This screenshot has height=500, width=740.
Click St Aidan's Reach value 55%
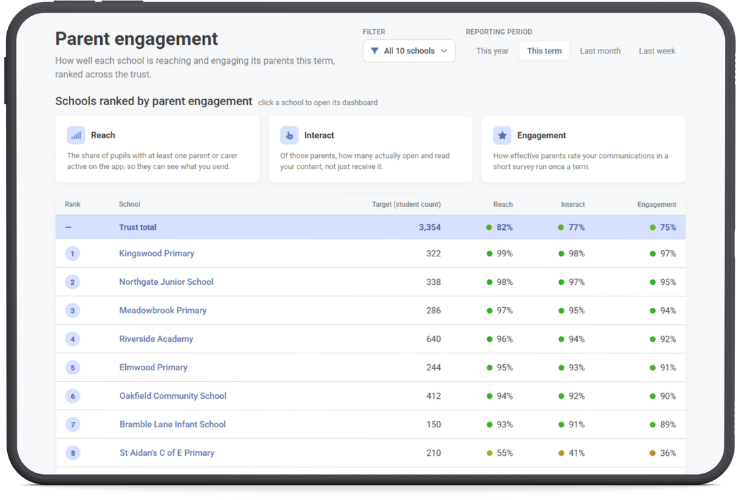click(504, 453)
